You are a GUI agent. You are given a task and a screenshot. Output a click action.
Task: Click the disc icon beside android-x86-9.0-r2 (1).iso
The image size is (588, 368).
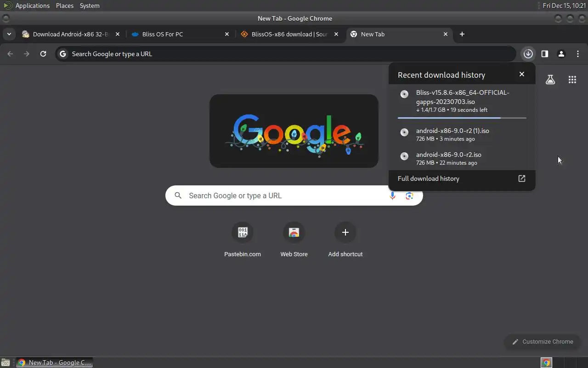404,132
